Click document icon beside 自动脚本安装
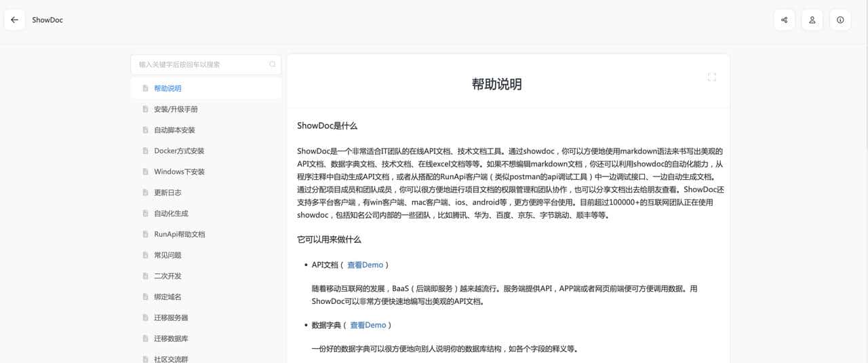868x363 pixels. [x=145, y=130]
